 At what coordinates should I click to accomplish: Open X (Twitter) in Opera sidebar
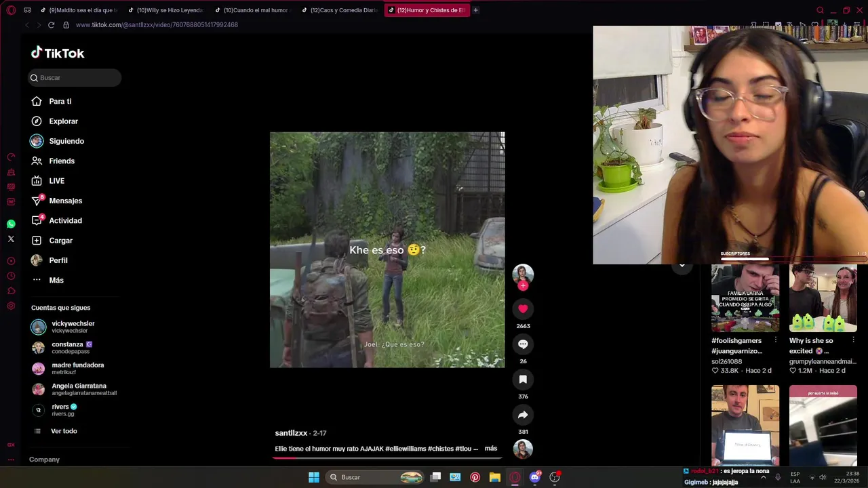11,239
